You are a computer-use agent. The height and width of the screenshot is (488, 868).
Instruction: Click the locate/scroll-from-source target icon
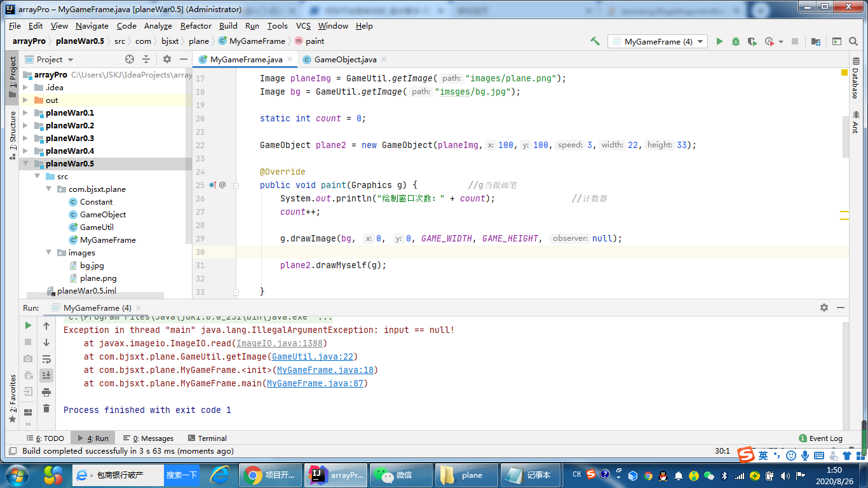(x=130, y=59)
